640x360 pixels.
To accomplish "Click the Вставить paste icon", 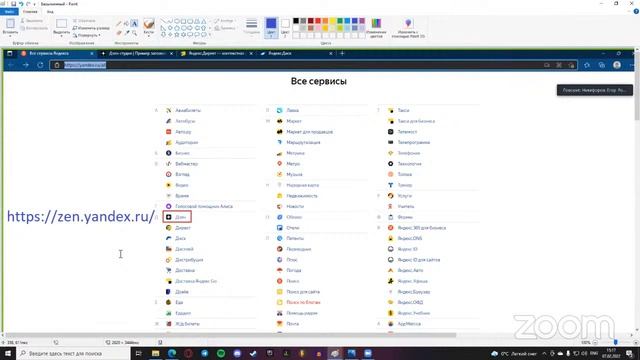I will [x=10, y=23].
